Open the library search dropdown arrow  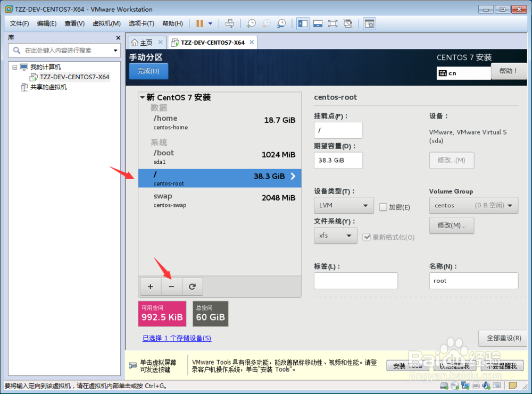click(115, 51)
